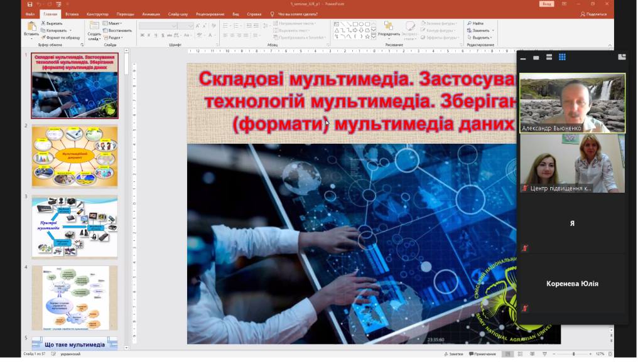Click the Вырезать (Cut) scissors icon
This screenshot has height=364, width=643.
pos(43,23)
